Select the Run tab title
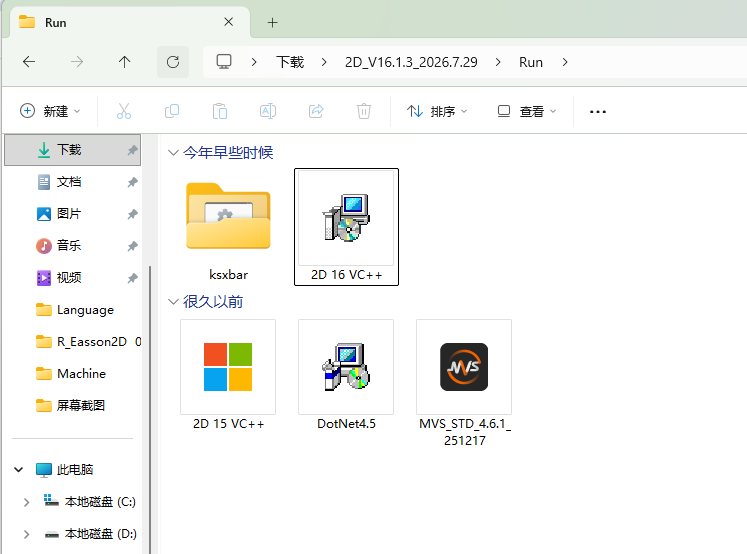The image size is (747, 554). click(55, 22)
